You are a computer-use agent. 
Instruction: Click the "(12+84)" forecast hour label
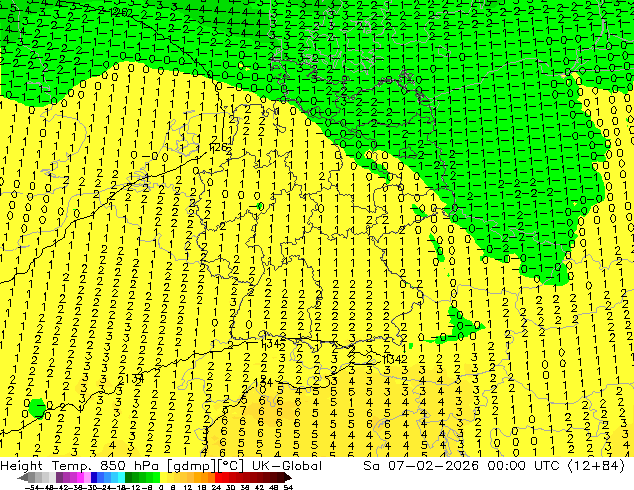coord(596,466)
